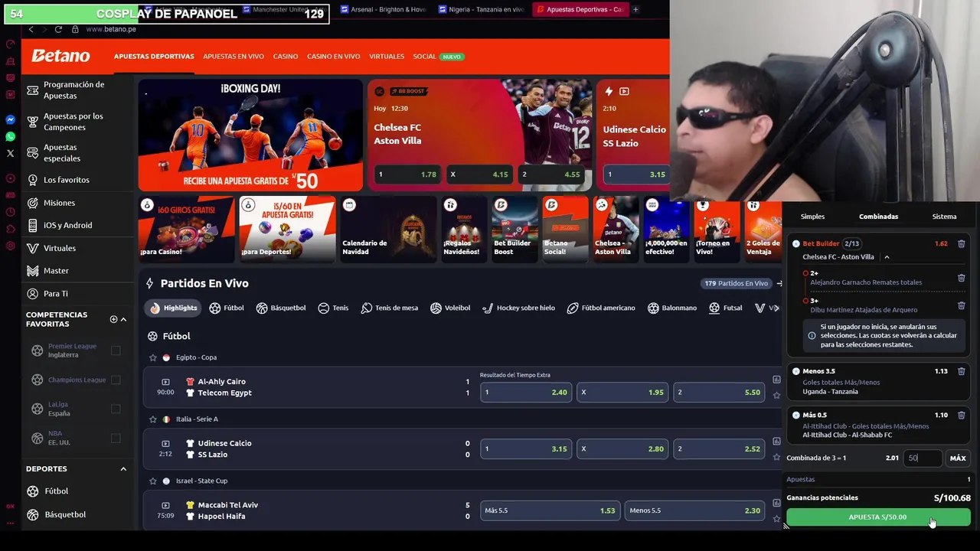This screenshot has width=980, height=551.
Task: Favorite the Israel - State Cup league star
Action: pos(152,481)
